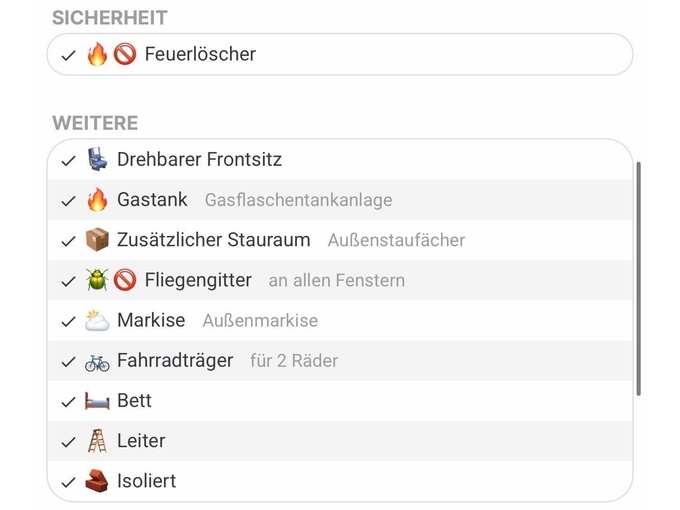Toggle the checkmark for Feuerlöscher
This screenshot has width=680, height=510.
tap(69, 56)
